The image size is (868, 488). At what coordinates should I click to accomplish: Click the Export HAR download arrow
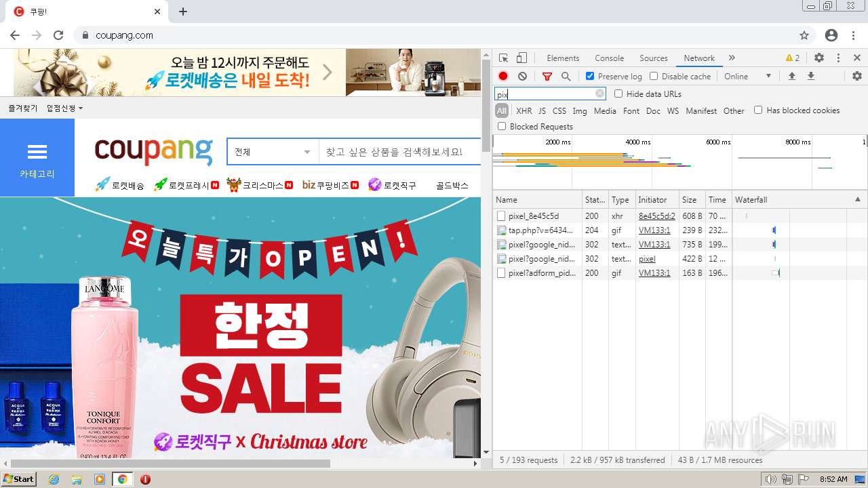810,77
